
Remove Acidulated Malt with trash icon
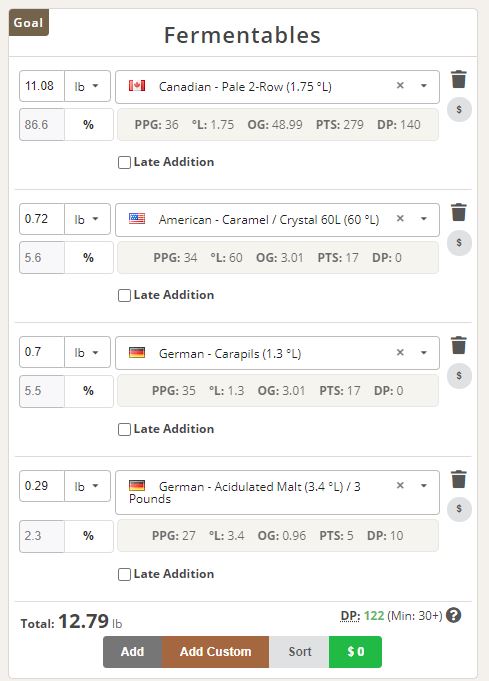(x=459, y=479)
